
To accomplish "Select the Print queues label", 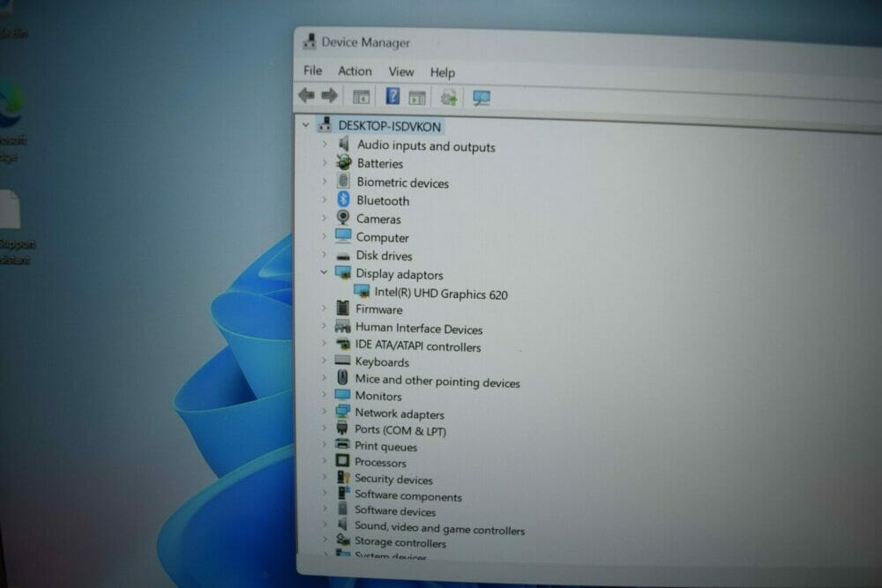I will click(386, 446).
